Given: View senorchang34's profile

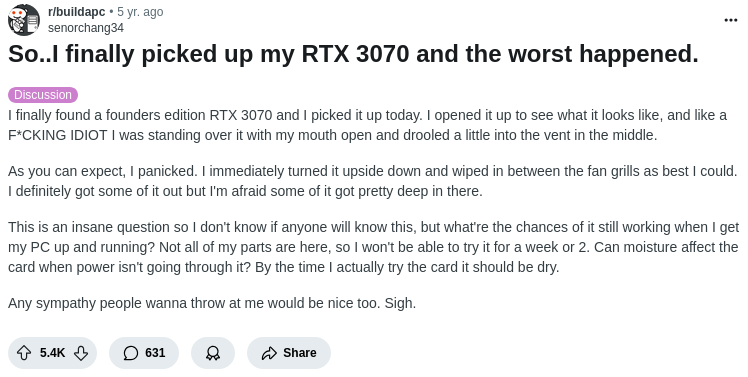Looking at the screenshot, I should [86, 28].
